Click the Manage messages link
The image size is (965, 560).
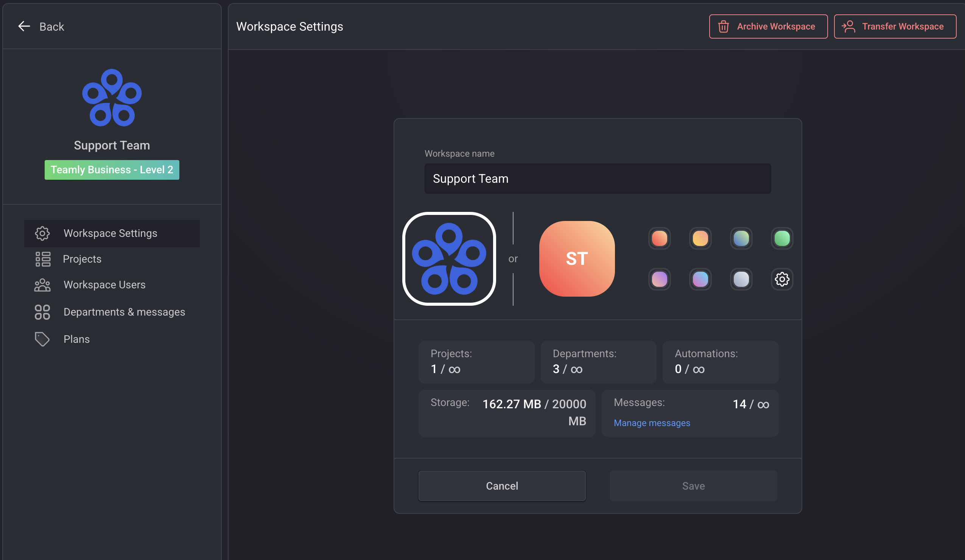click(x=652, y=423)
